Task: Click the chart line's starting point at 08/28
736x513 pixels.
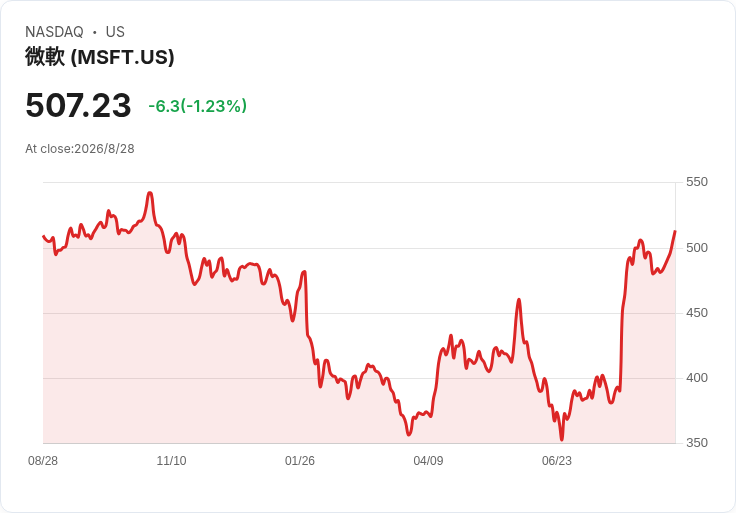Action: 43,236
